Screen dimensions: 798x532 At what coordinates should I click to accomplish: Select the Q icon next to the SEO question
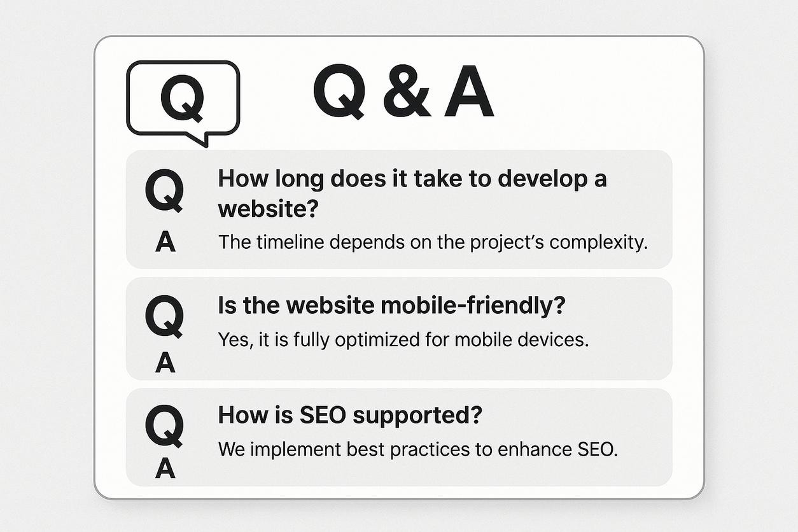click(x=165, y=426)
